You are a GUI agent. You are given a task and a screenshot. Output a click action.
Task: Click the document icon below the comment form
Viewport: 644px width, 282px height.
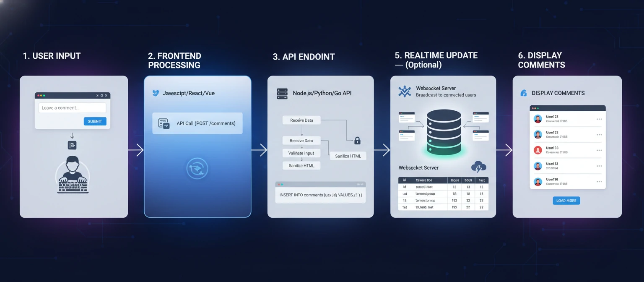point(72,145)
